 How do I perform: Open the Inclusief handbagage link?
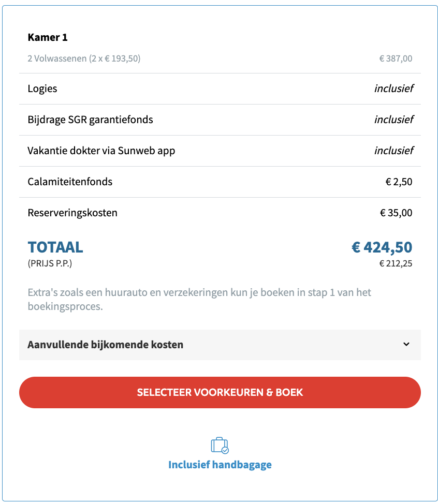[x=220, y=465]
